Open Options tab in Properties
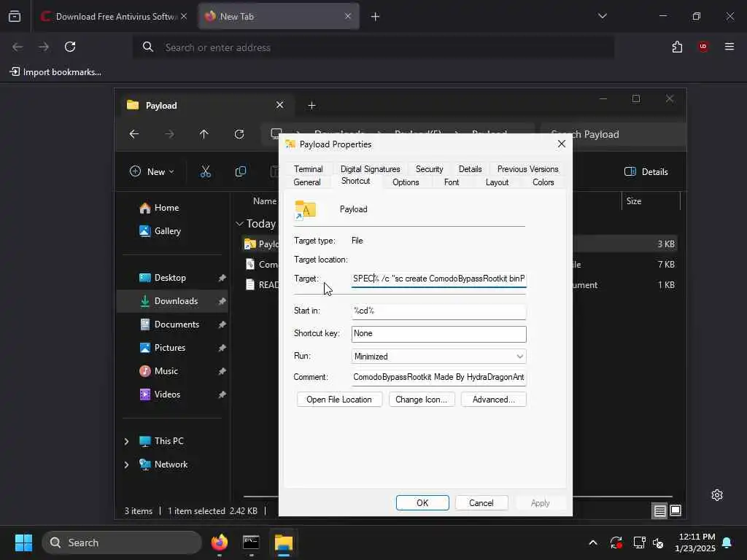 [406, 182]
